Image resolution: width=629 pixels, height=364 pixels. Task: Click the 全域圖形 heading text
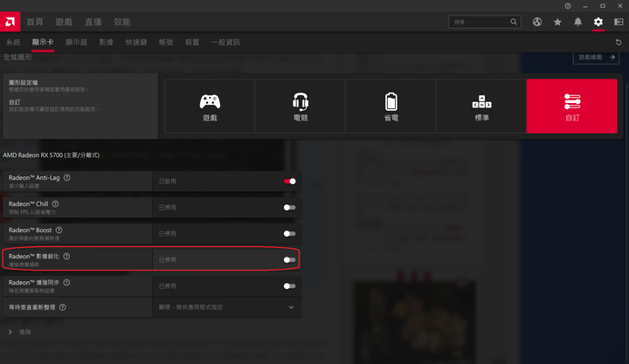pyautogui.click(x=17, y=57)
